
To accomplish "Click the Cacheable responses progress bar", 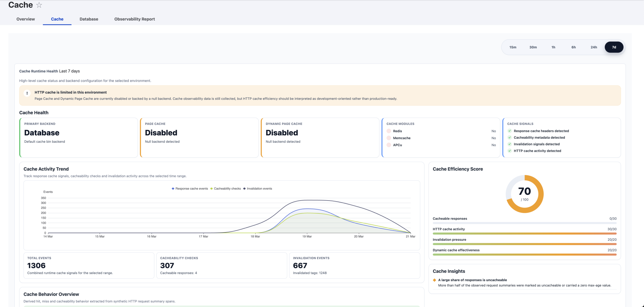I will coord(525,223).
